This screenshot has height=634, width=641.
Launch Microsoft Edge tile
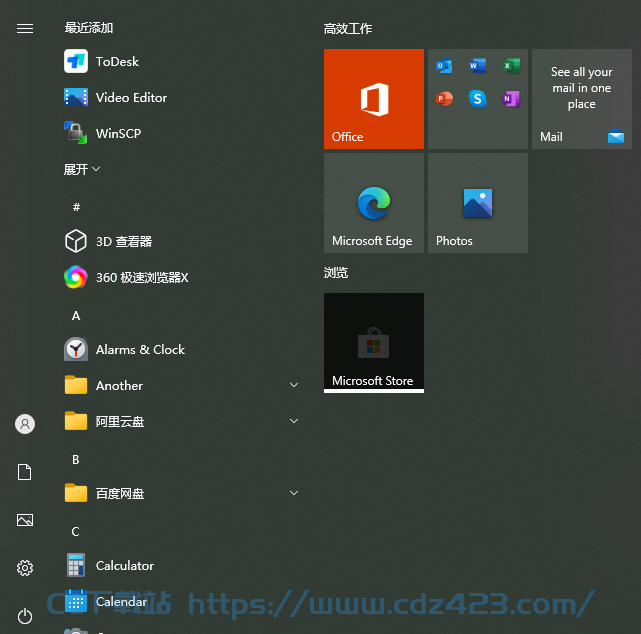(x=374, y=203)
